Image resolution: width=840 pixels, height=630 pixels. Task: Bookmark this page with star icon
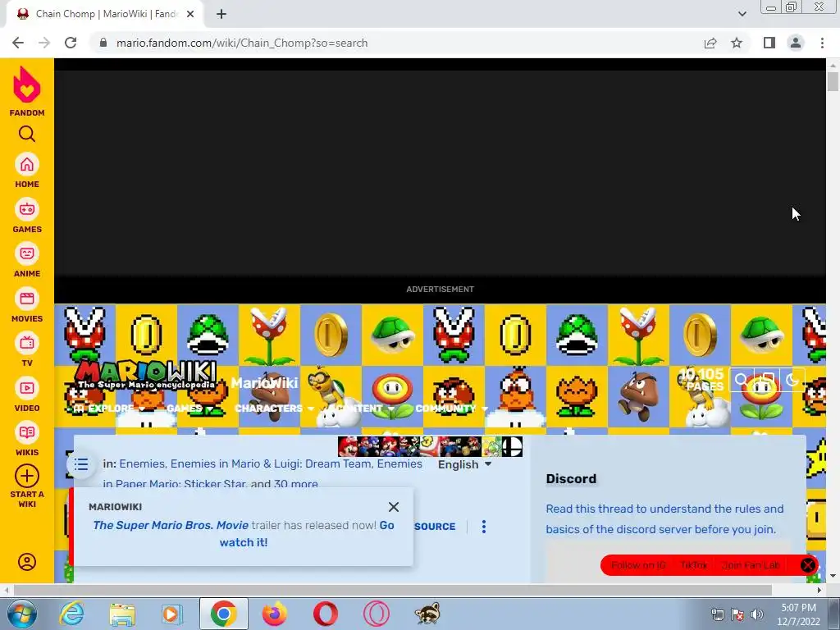tap(737, 43)
